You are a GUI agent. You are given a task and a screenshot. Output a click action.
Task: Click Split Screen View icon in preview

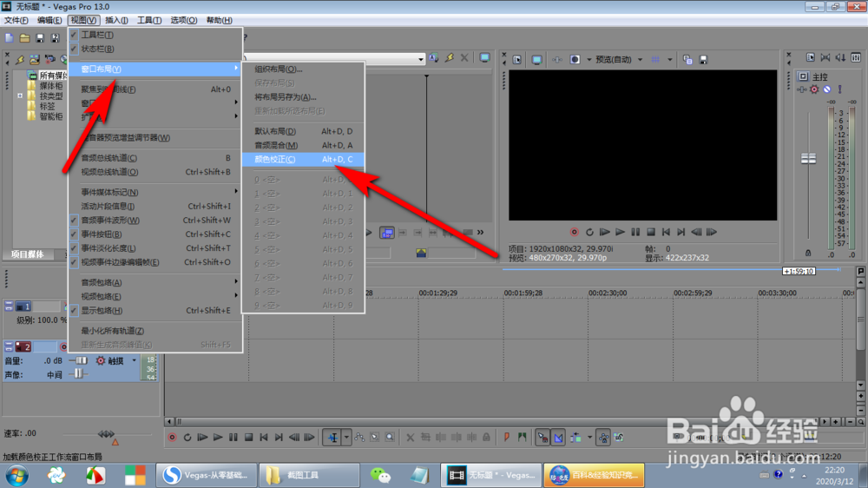click(575, 59)
